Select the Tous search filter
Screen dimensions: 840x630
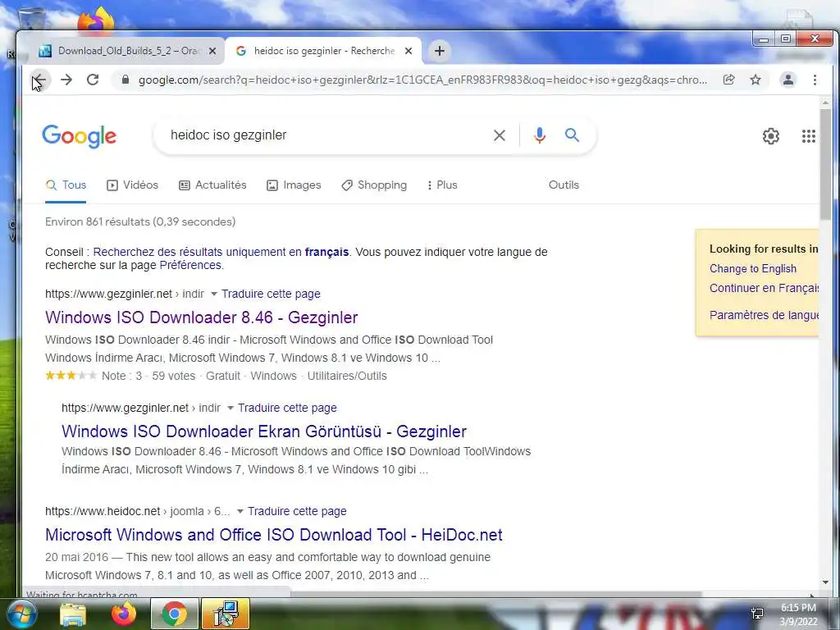[x=66, y=185]
